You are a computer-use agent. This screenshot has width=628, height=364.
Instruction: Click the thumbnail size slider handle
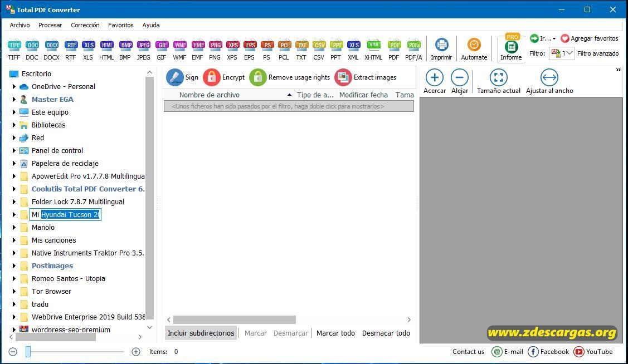click(28, 352)
